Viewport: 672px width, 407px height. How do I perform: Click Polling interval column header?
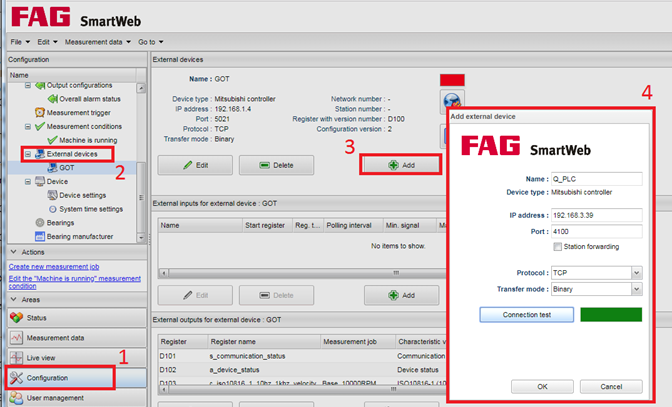[353, 225]
